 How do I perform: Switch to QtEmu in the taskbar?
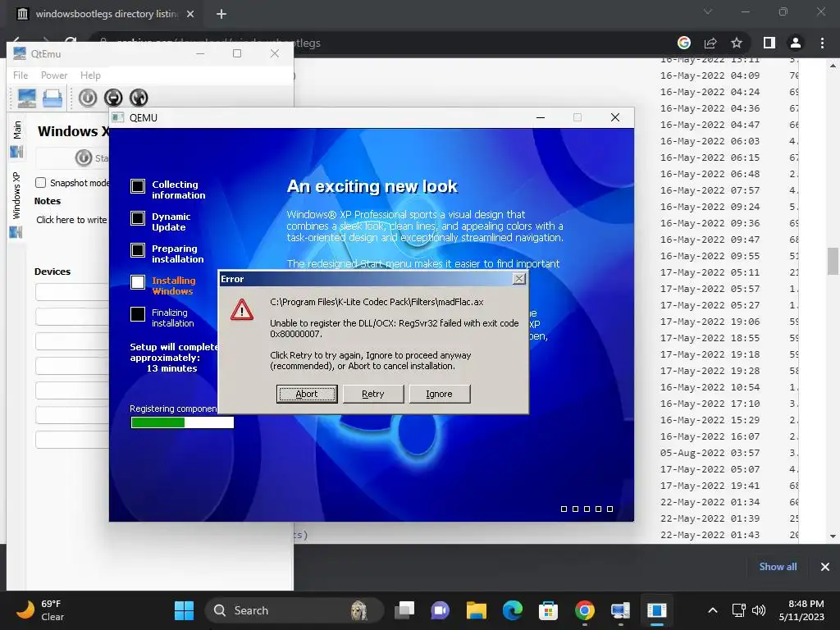point(620,610)
